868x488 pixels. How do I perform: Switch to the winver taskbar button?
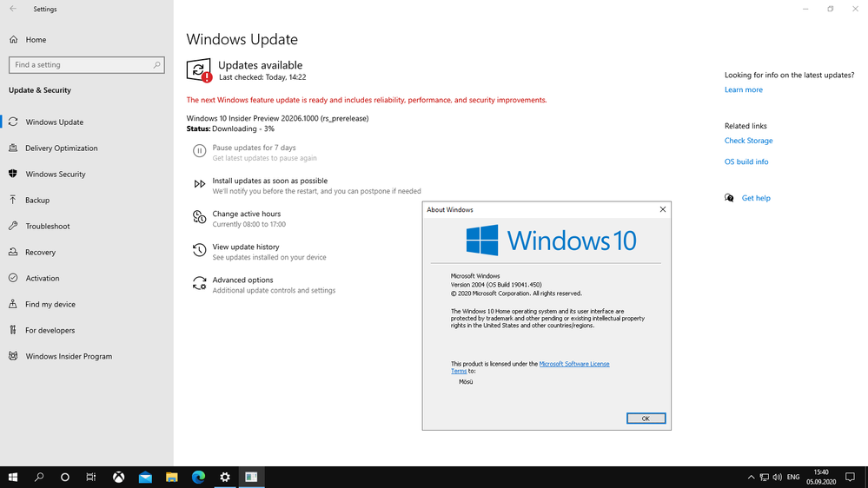[x=251, y=477]
